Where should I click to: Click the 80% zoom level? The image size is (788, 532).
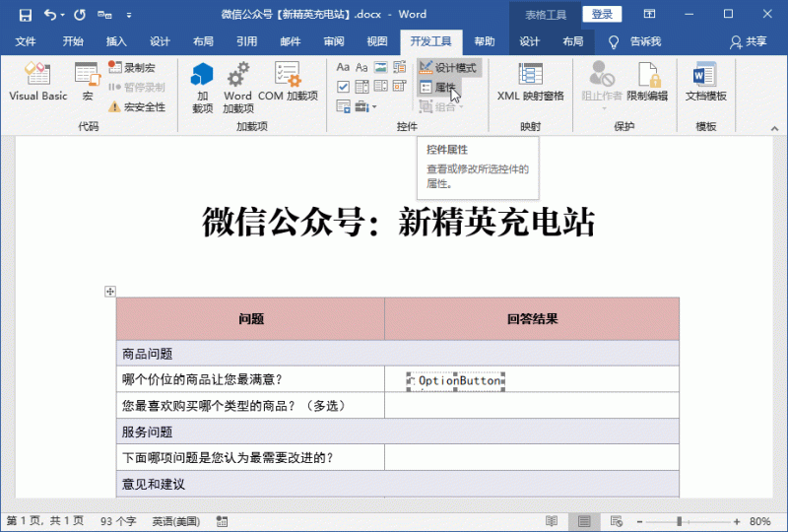[760, 521]
